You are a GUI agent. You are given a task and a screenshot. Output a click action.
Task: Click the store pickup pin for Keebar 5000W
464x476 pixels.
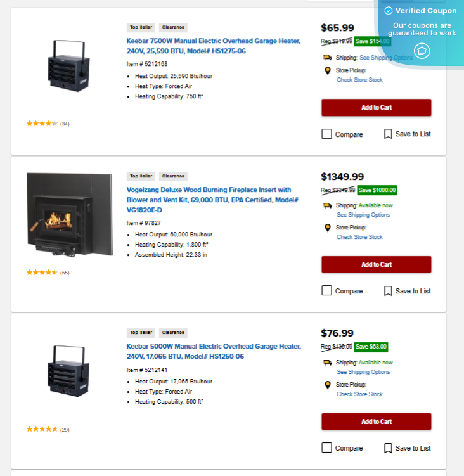point(328,385)
